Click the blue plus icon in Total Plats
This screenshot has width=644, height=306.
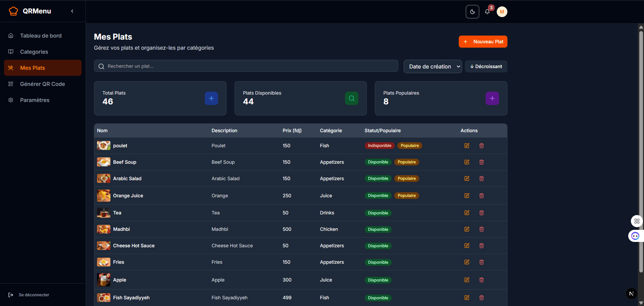(x=211, y=98)
